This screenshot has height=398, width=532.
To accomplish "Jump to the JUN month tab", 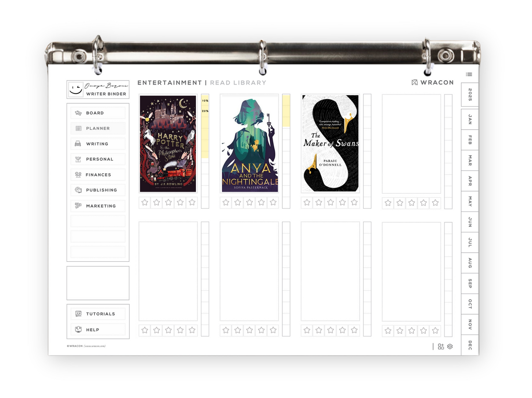I will pyautogui.click(x=470, y=222).
